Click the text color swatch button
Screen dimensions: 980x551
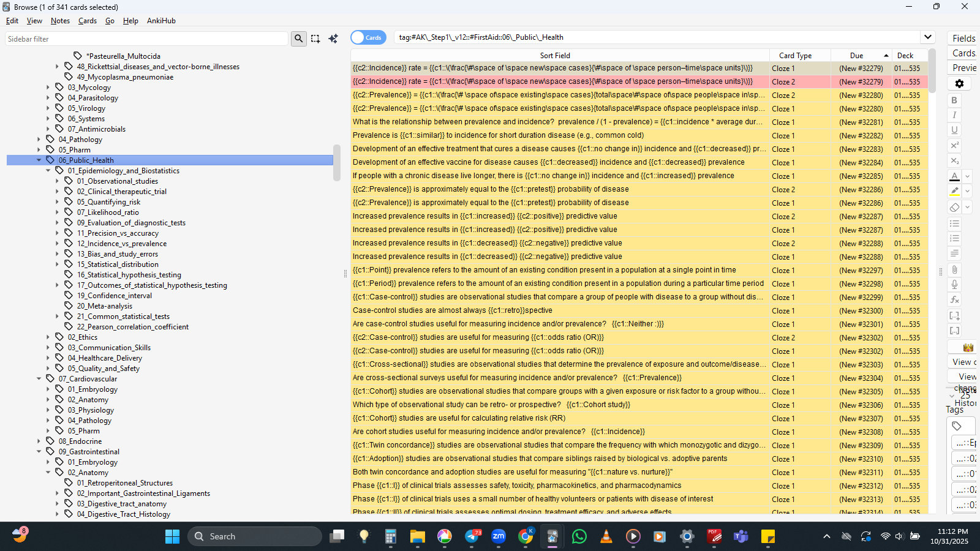point(954,176)
